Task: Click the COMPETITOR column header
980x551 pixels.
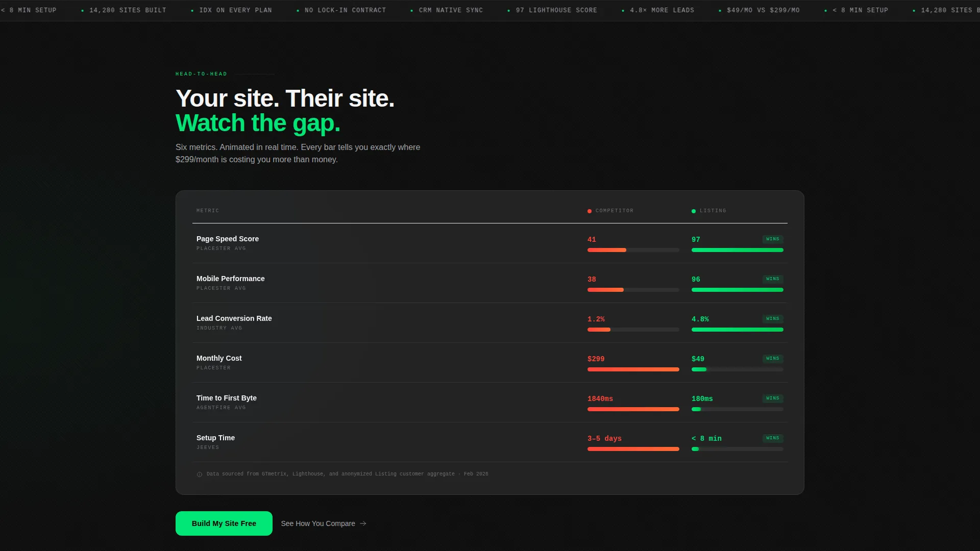Action: (x=615, y=211)
